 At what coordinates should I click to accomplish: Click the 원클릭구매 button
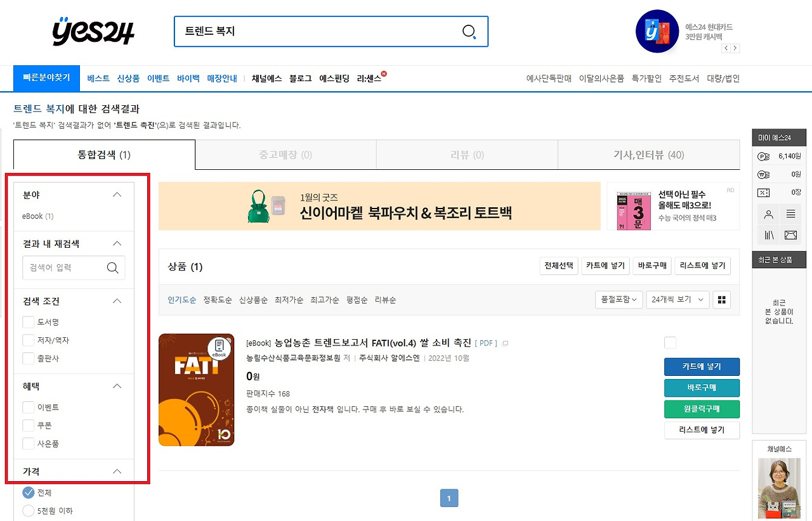(702, 409)
